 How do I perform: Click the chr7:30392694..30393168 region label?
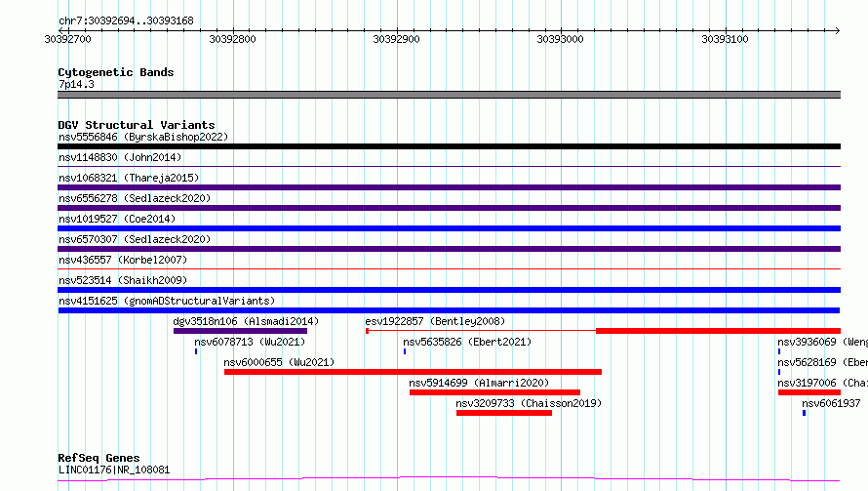point(126,21)
